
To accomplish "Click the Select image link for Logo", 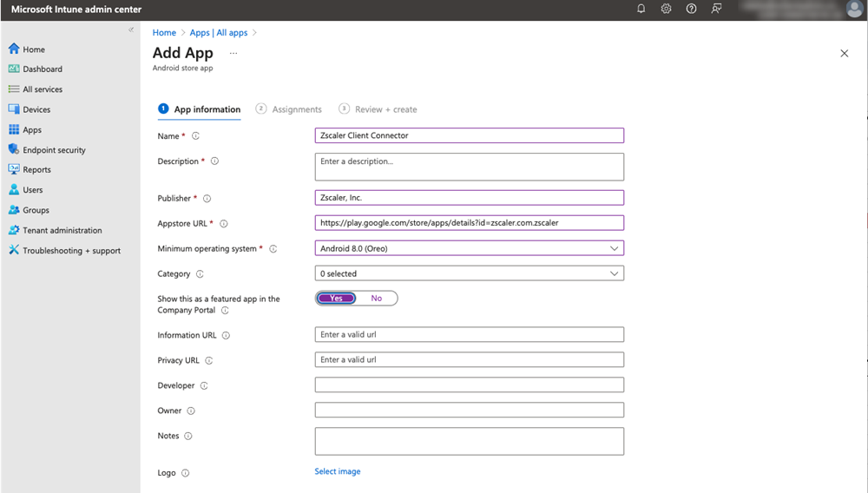I will tap(338, 471).
